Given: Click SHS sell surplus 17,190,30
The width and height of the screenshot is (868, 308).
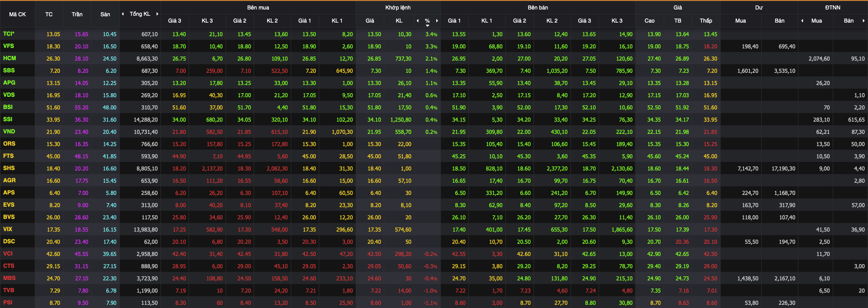Looking at the screenshot, I should [783, 169].
